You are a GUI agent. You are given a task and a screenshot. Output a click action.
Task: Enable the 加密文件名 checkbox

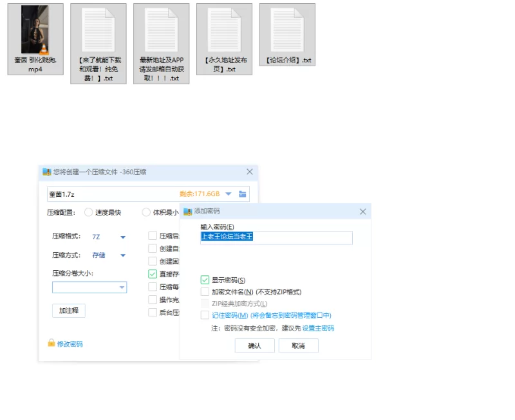click(205, 291)
